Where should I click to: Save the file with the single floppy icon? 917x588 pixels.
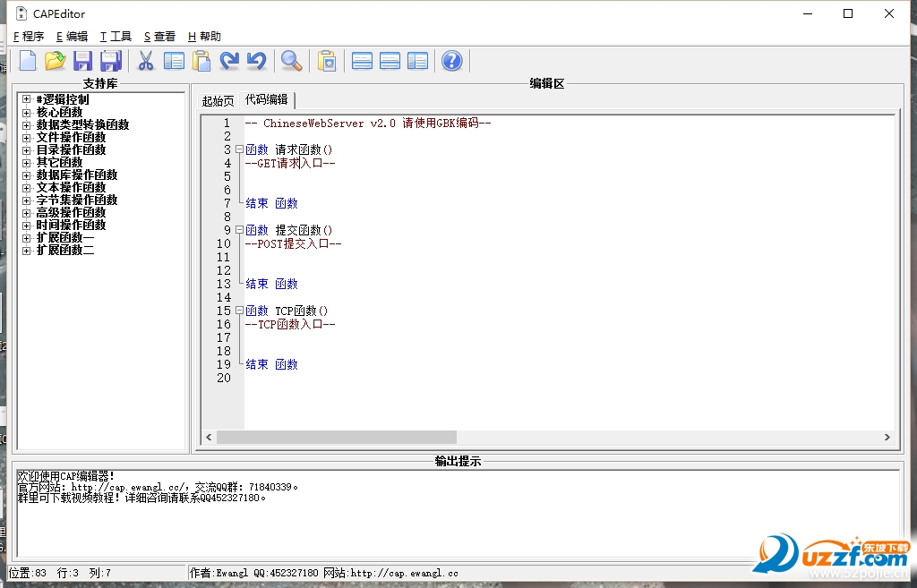(82, 61)
